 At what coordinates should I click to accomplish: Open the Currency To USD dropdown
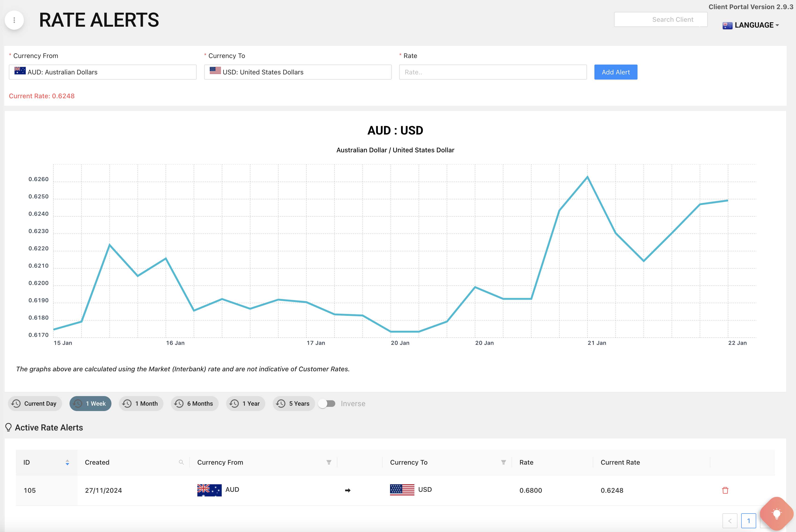click(297, 72)
